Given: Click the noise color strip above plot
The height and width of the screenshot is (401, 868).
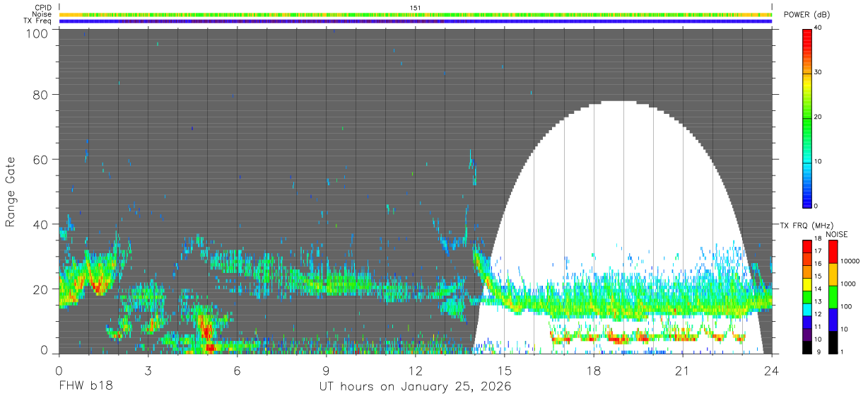Looking at the screenshot, I should pos(417,14).
